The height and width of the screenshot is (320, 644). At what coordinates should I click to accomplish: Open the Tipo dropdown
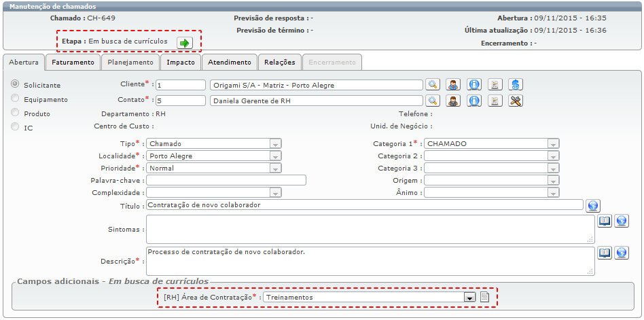(275, 144)
